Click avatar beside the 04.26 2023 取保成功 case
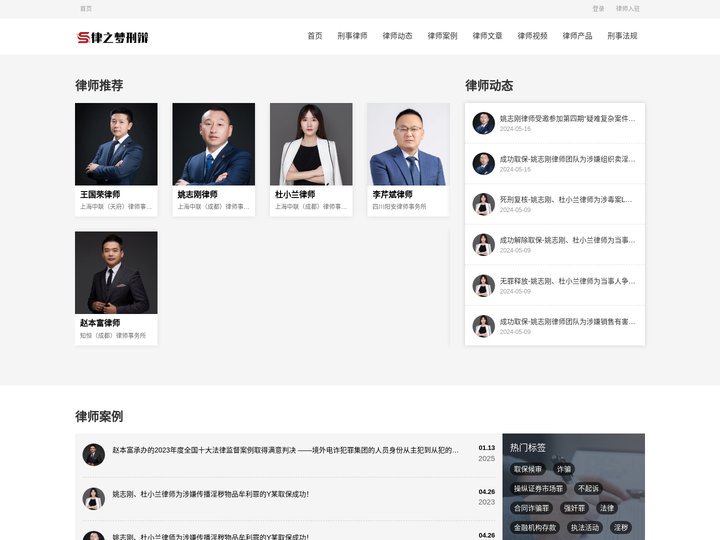Screen dimensions: 720x540 point(94,499)
